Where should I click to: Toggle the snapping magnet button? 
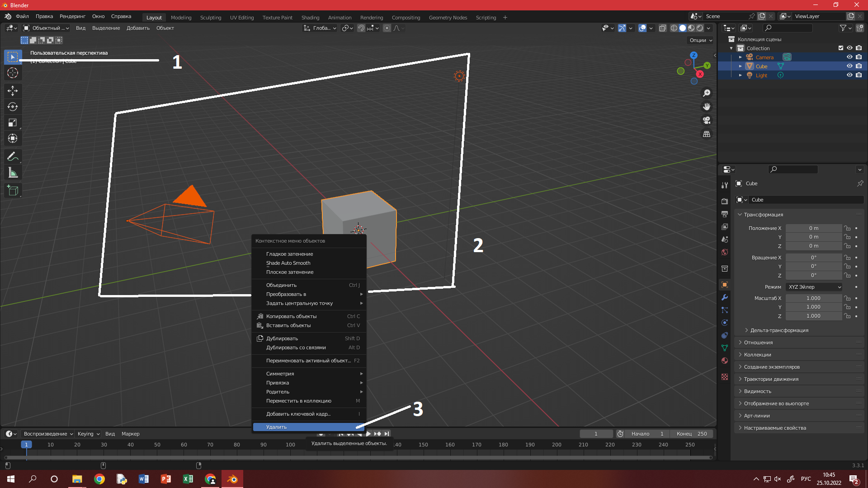(361, 28)
